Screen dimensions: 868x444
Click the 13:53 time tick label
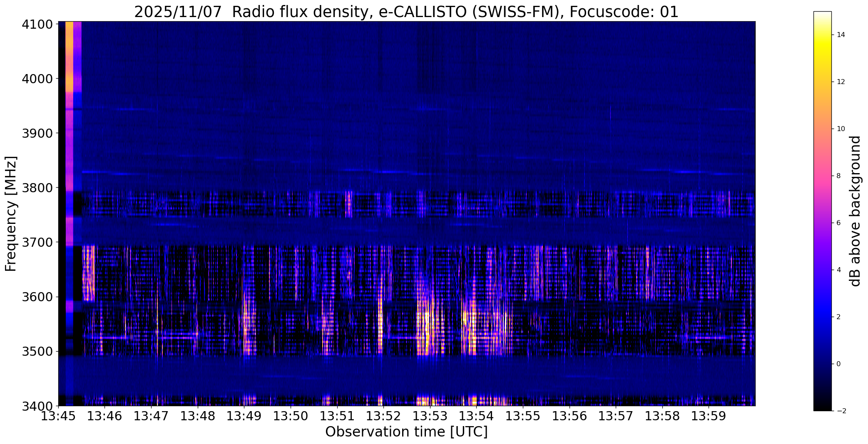pyautogui.click(x=430, y=416)
